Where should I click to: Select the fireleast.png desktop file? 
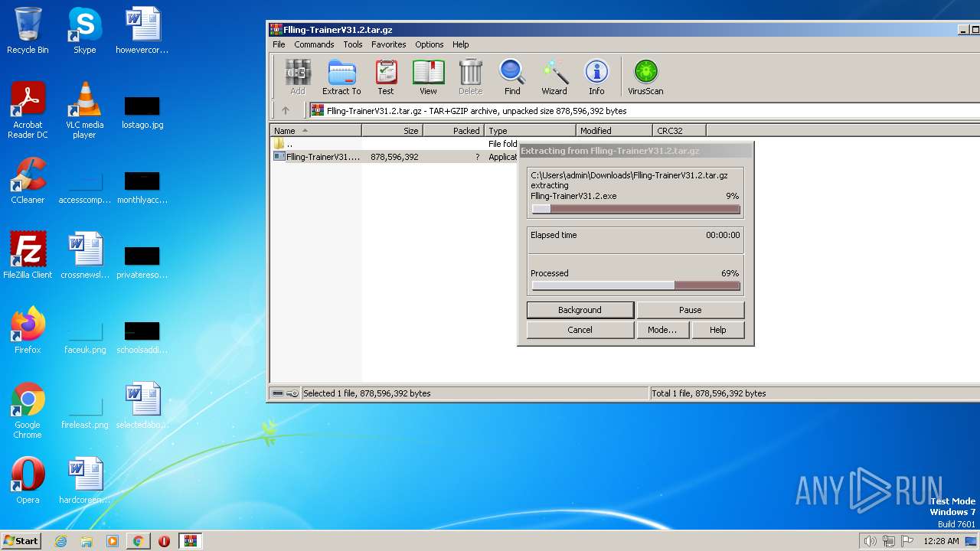84,411
